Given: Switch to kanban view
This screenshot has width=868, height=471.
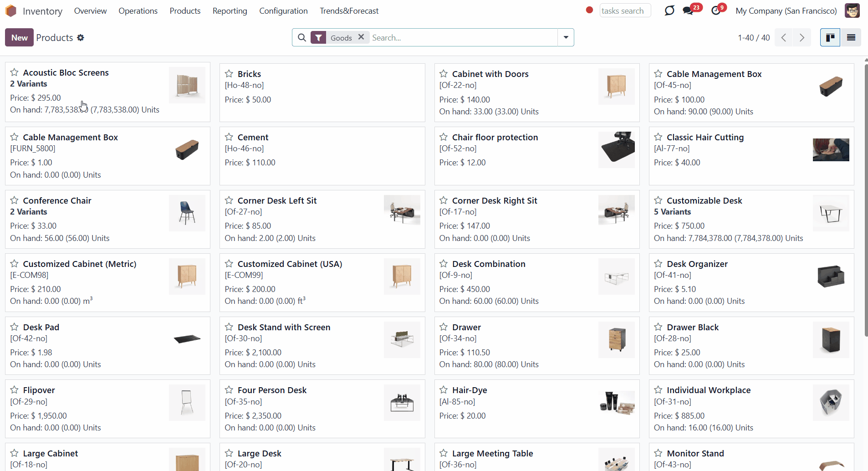Looking at the screenshot, I should pyautogui.click(x=830, y=38).
